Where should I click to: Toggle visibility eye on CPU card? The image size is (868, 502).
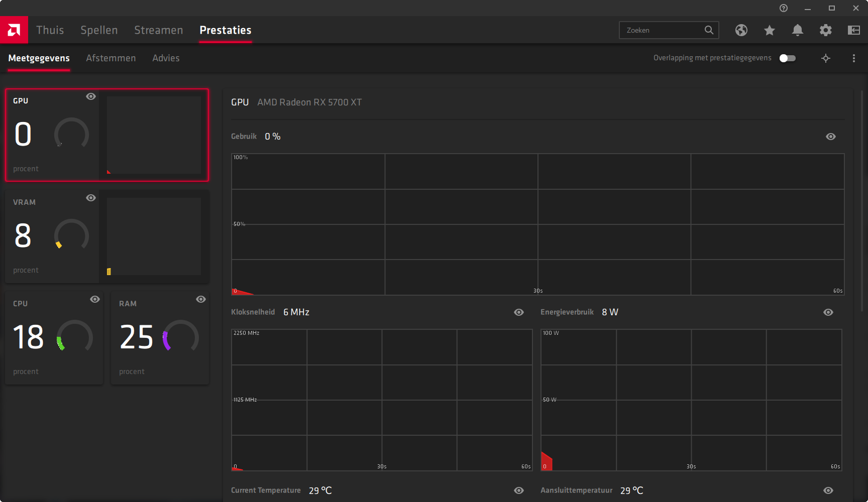click(95, 299)
